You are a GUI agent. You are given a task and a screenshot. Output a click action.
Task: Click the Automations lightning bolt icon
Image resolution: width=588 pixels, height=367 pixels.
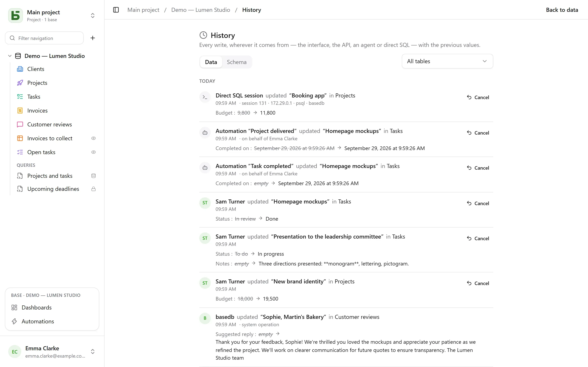pos(14,321)
